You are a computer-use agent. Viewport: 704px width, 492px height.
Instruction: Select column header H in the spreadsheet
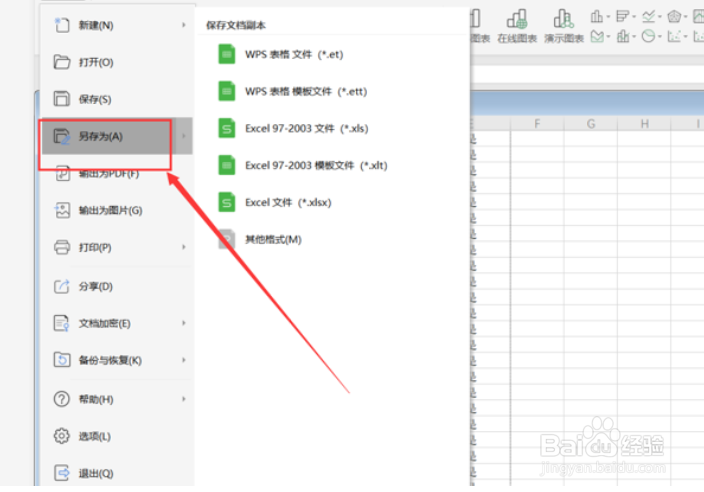pos(644,124)
